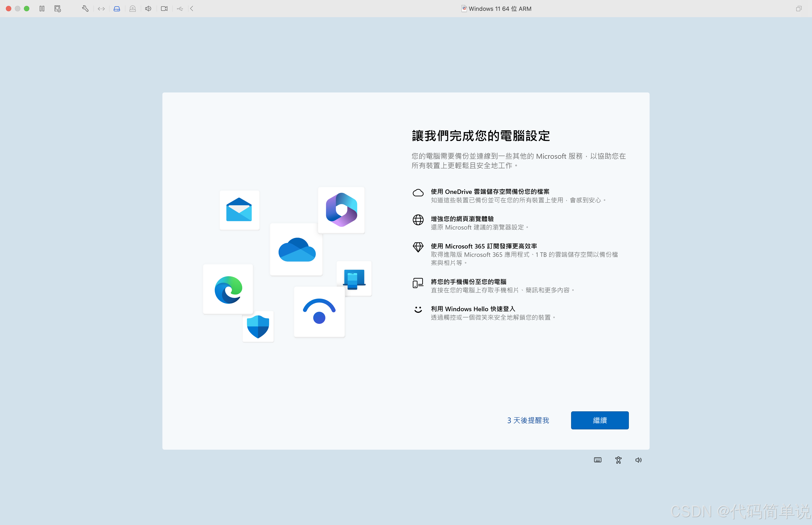Click the blue hard disk icon in the toolbar
This screenshot has width=812, height=525.
point(117,9)
